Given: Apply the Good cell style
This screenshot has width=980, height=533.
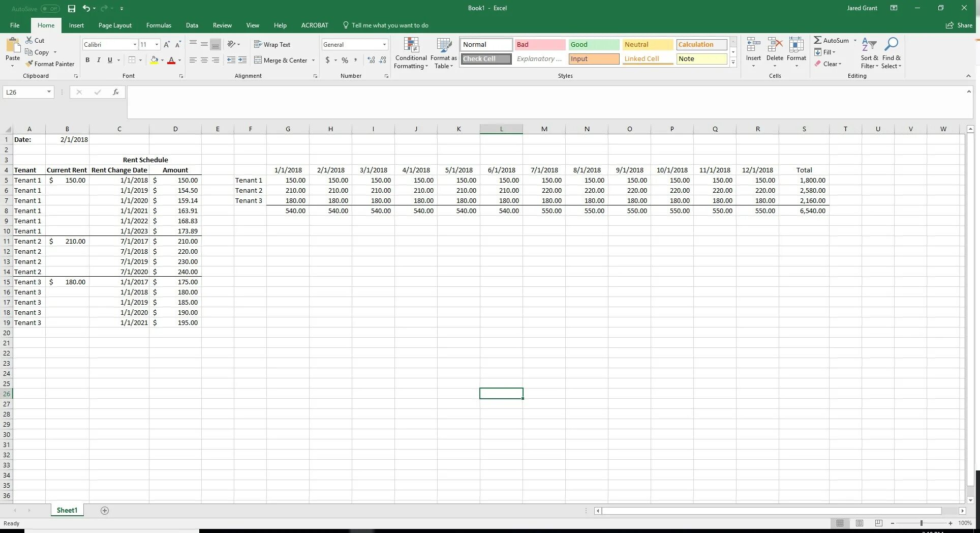Looking at the screenshot, I should click(594, 45).
